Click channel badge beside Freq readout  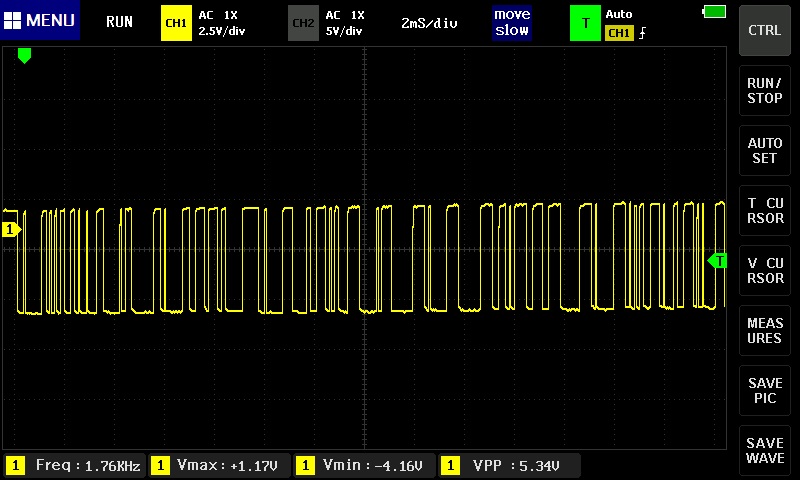point(15,465)
